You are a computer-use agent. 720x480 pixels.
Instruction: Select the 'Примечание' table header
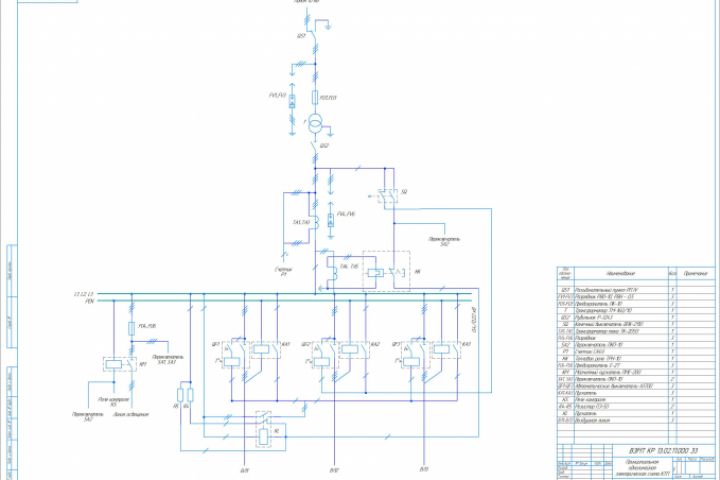(x=696, y=273)
